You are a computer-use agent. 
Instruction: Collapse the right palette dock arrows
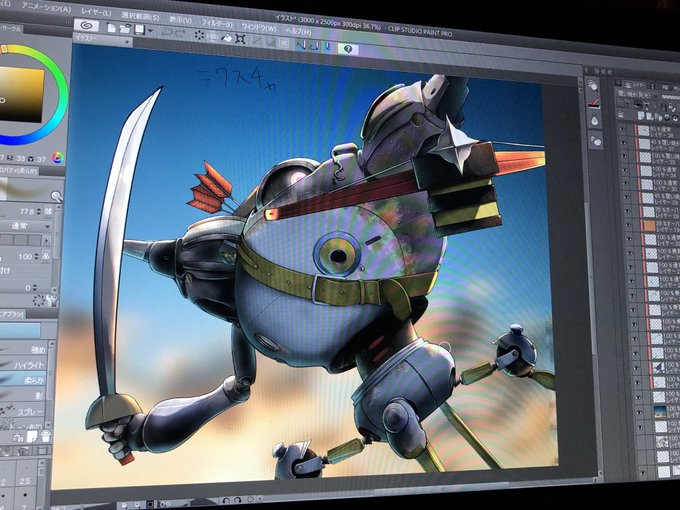tap(599, 71)
